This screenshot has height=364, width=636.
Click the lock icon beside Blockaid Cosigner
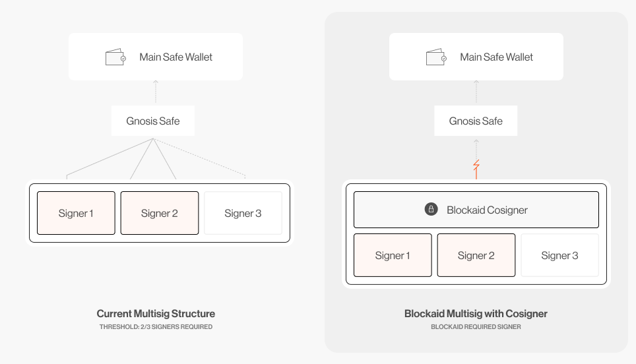pyautogui.click(x=431, y=210)
